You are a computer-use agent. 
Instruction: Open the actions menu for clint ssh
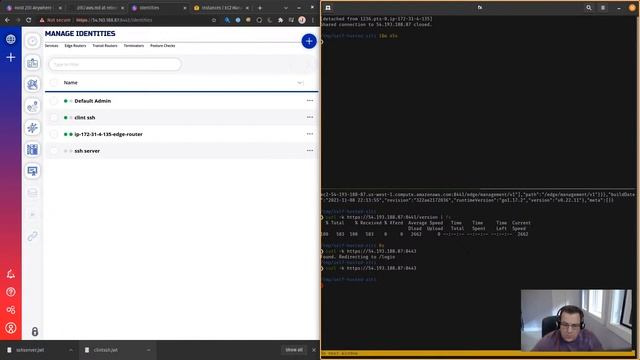pos(310,118)
